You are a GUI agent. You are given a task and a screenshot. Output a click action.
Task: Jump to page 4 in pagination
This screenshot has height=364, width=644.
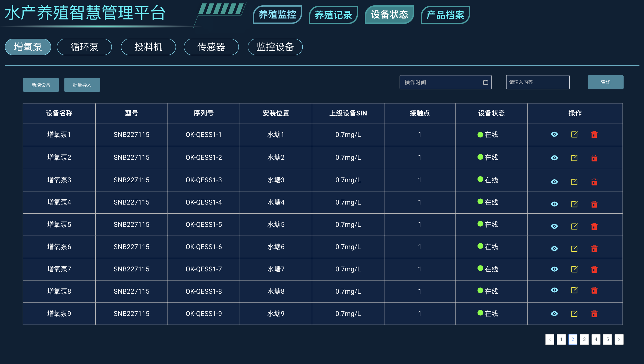596,339
